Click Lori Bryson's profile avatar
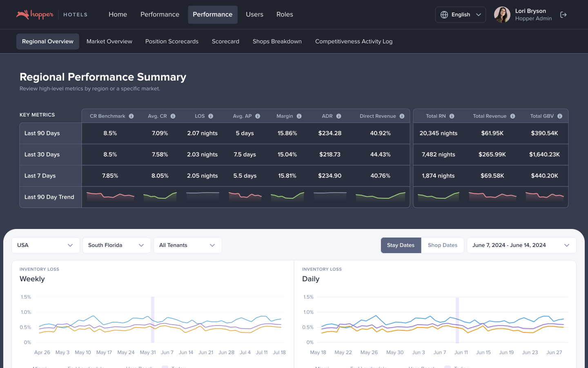588x368 pixels. click(x=502, y=15)
